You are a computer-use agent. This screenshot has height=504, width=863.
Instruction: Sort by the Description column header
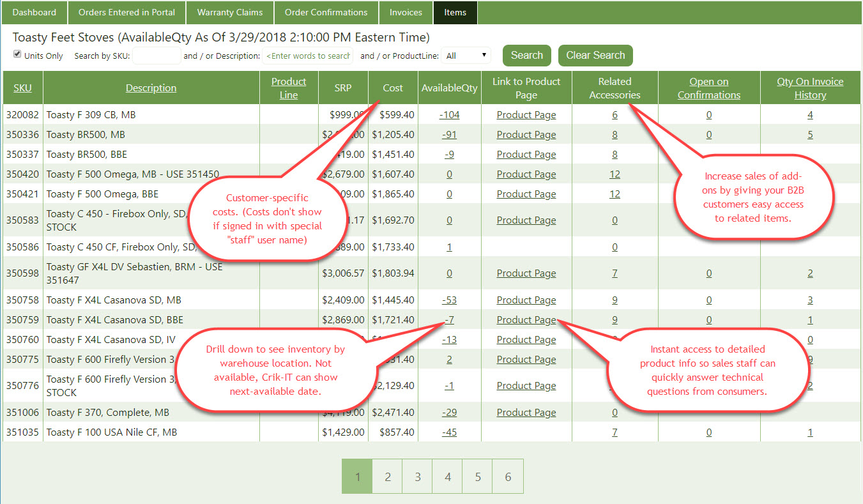151,88
